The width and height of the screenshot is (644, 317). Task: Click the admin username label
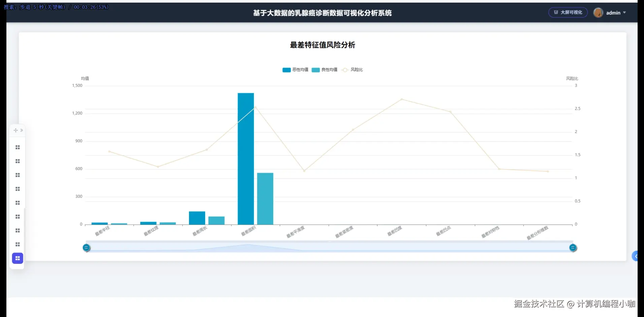pos(613,13)
